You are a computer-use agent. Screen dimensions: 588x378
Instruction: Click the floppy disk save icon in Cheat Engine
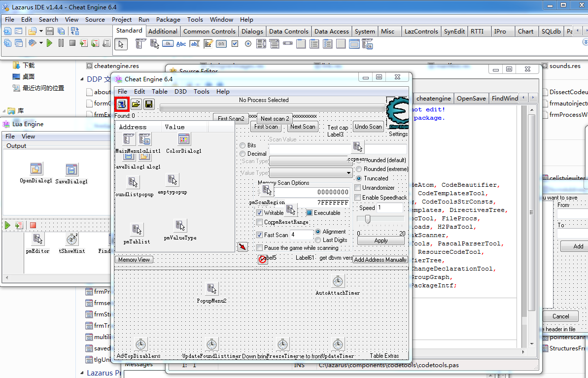[x=149, y=104]
